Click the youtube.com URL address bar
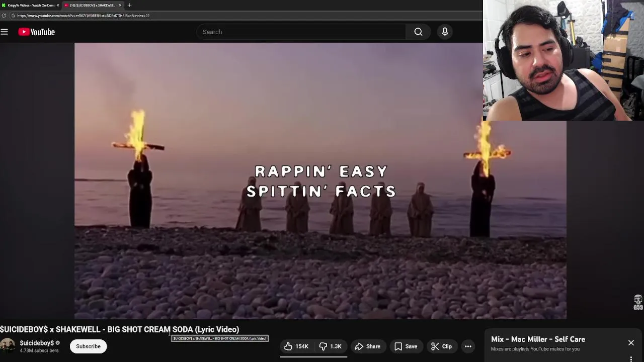Screen dimensions: 644x362 point(247,16)
